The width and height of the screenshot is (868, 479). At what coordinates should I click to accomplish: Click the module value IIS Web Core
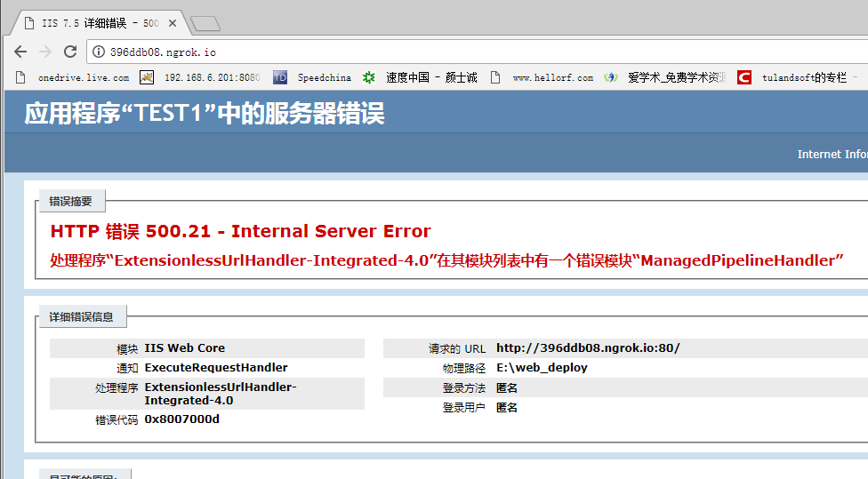(x=185, y=347)
